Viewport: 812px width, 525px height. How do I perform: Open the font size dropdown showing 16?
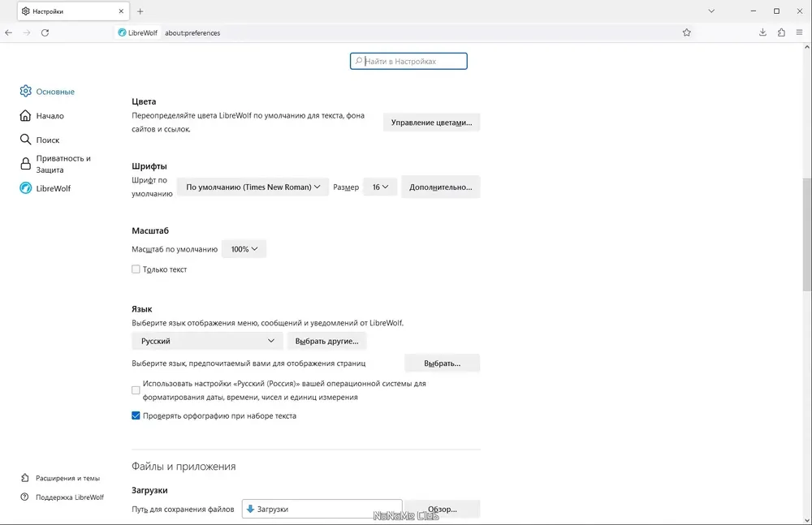[x=380, y=187]
